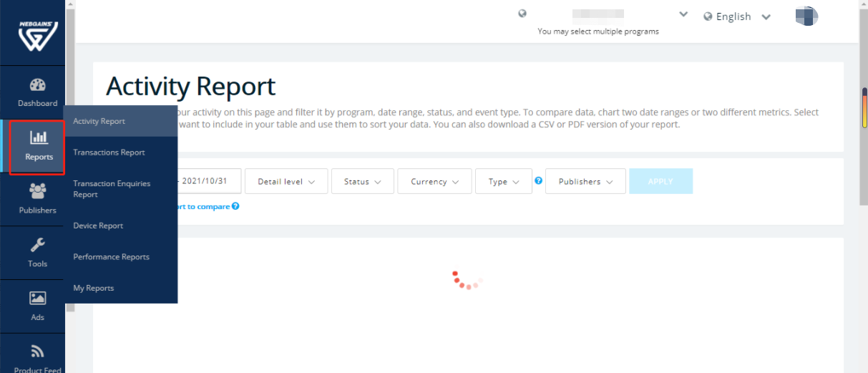The image size is (868, 373).
Task: Open the Publishers people icon
Action: [38, 191]
